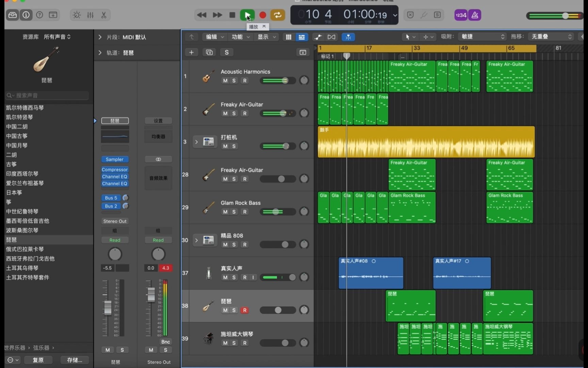The height and width of the screenshot is (368, 588).
Task: Expand the 片段 MIDI 默认 section
Action: (100, 37)
